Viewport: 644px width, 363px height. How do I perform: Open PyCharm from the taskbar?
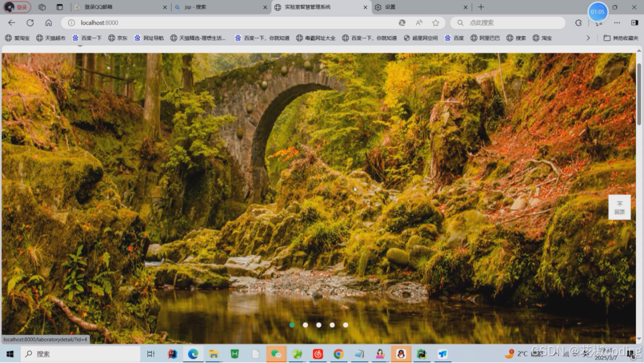pyautogui.click(x=422, y=354)
